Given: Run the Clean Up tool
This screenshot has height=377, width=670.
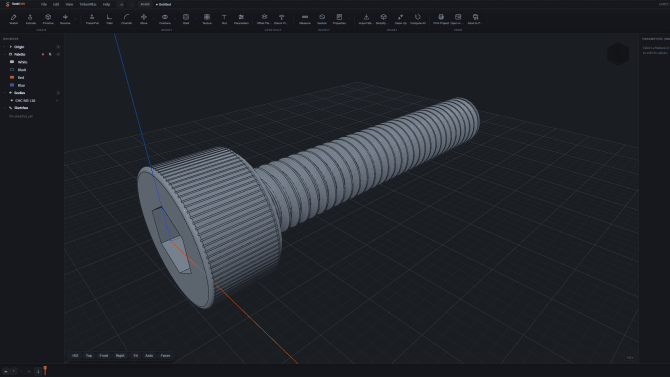Looking at the screenshot, I should 400,19.
